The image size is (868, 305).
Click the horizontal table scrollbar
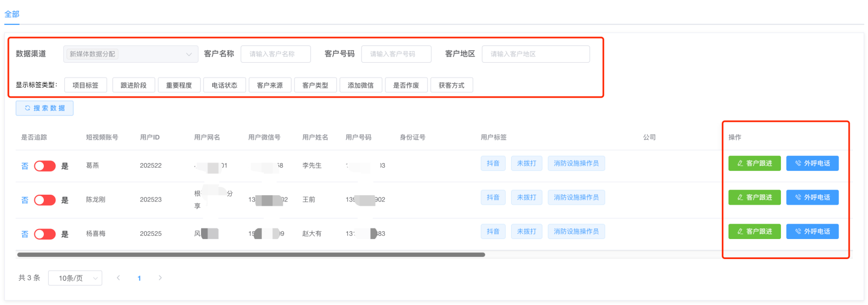coord(251,254)
